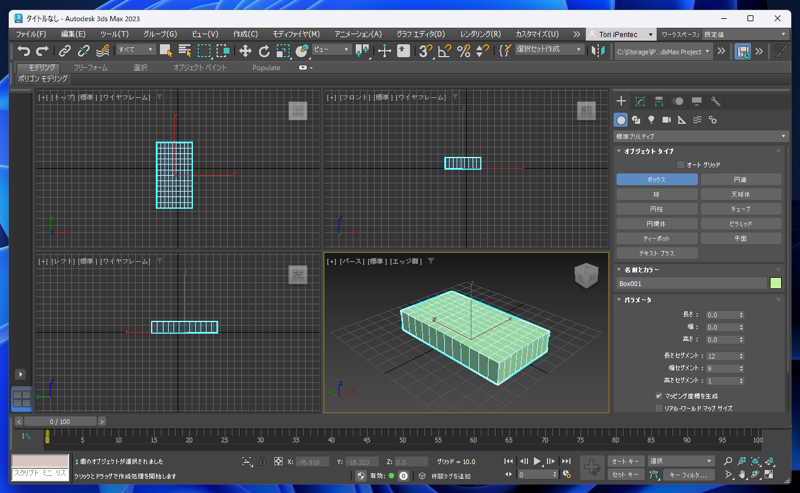Choose the Helpers category icon
The image size is (800, 493).
(x=682, y=120)
